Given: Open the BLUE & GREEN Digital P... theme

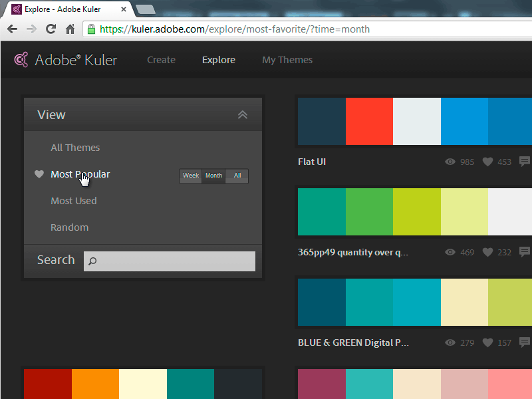Looking at the screenshot, I should click(353, 342).
